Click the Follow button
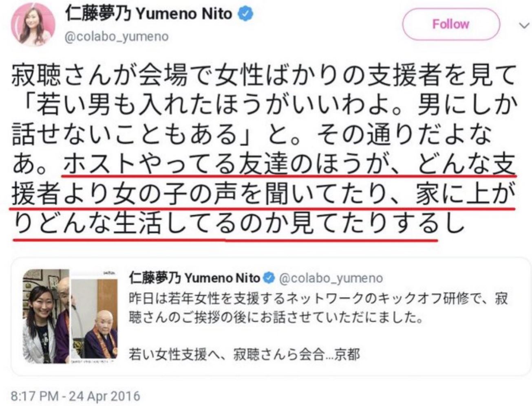Image resolution: width=532 pixels, height=406 pixels. click(451, 24)
